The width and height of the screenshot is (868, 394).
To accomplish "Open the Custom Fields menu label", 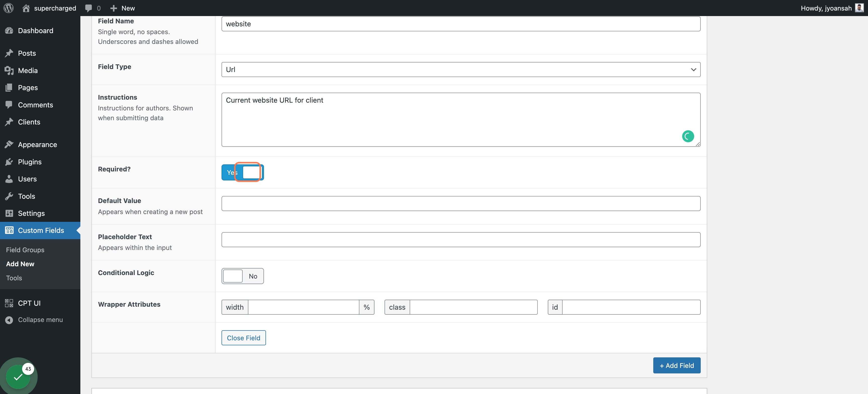I will (41, 230).
